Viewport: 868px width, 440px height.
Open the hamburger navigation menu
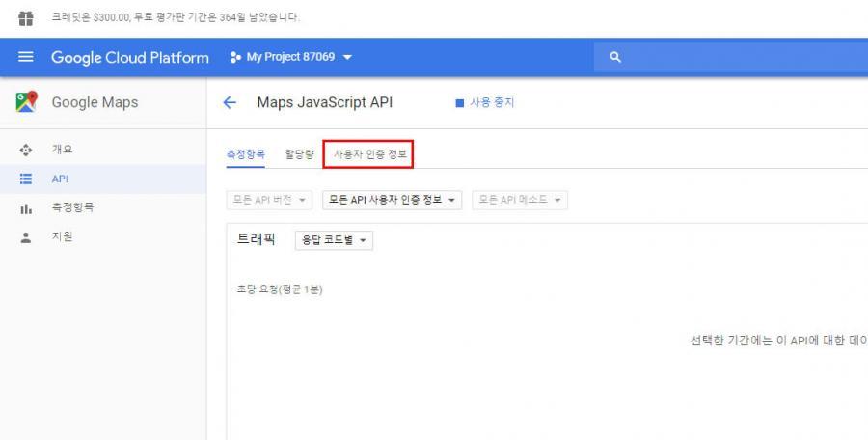coord(26,57)
